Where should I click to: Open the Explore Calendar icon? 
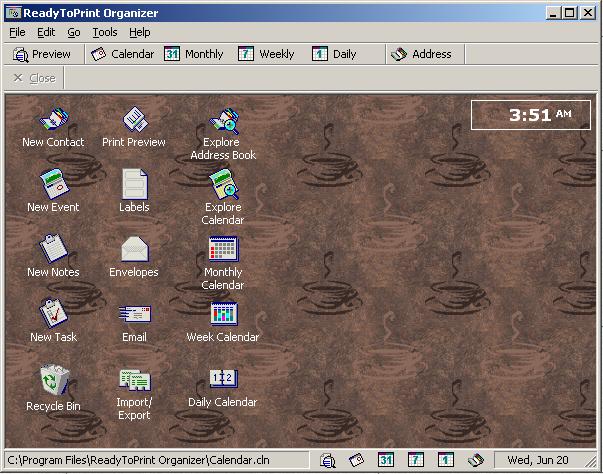click(x=223, y=198)
